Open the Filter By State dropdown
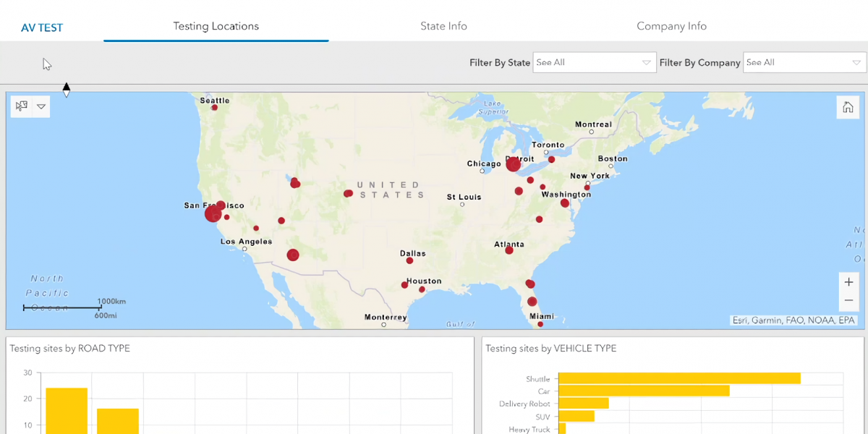Image resolution: width=868 pixels, height=434 pixels. point(594,63)
